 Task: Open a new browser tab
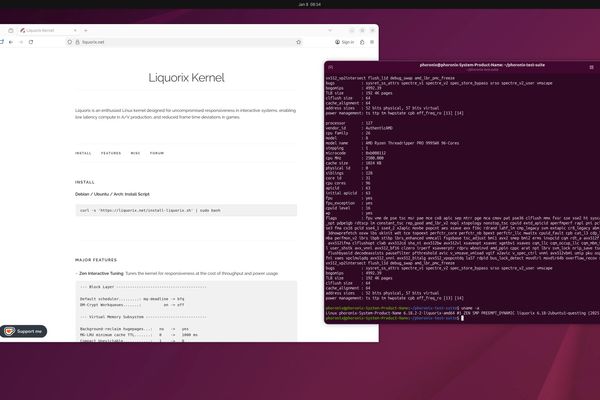tap(86, 30)
